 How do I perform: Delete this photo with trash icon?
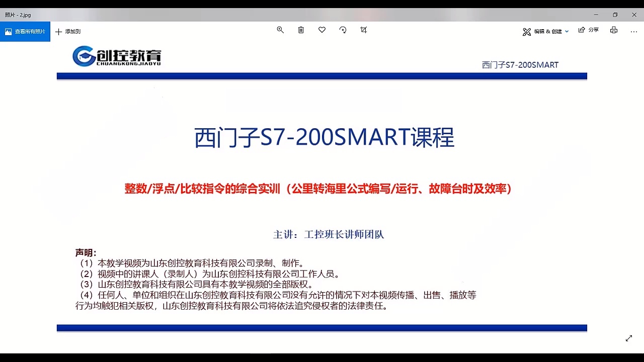coord(301,30)
